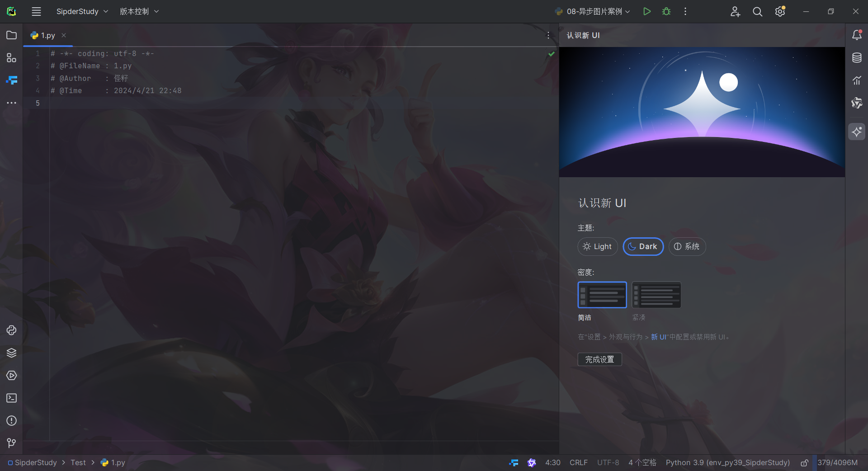The image size is (868, 471).
Task: Choose the 简洁 density layout
Action: [x=602, y=295]
